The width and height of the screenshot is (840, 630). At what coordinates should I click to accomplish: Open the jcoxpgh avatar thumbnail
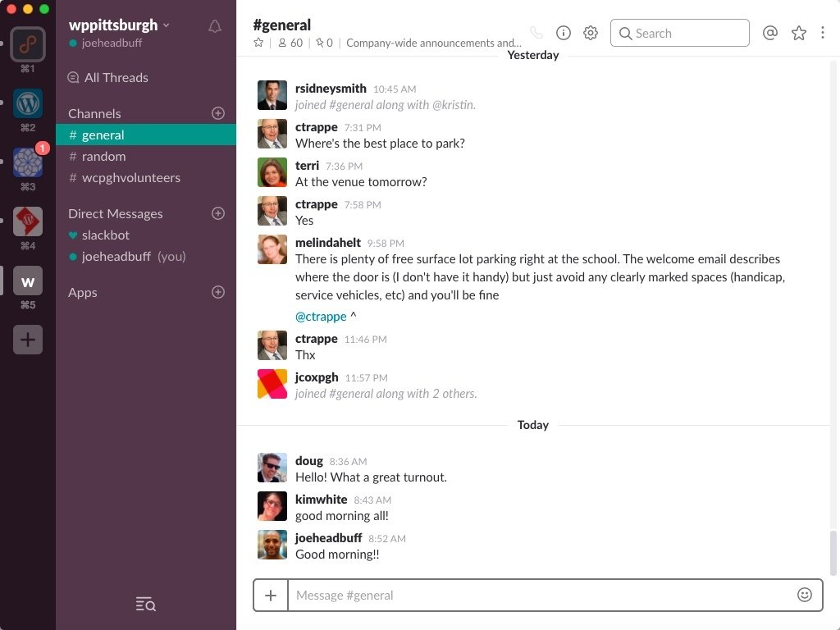point(272,384)
